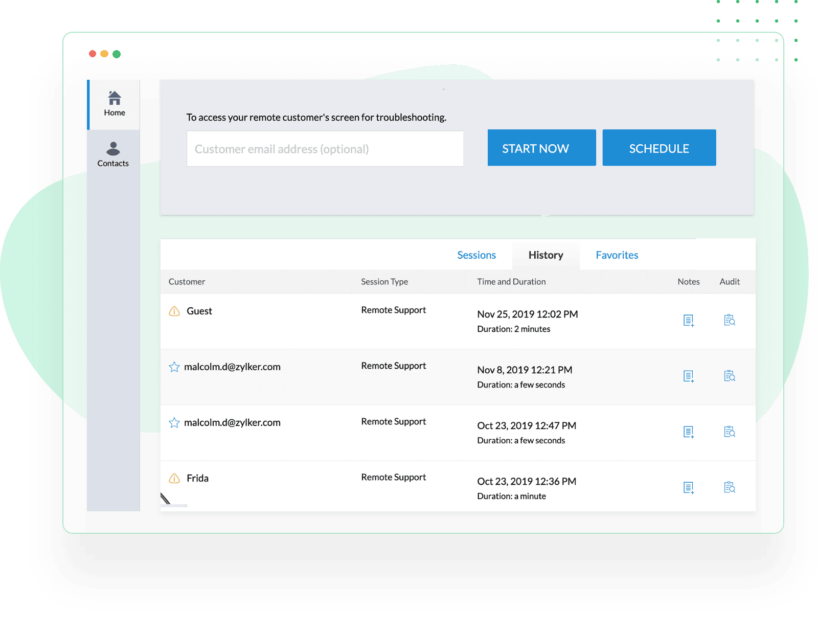This screenshot has width=840, height=633.
Task: Switch to the Favorites tab
Action: click(617, 255)
